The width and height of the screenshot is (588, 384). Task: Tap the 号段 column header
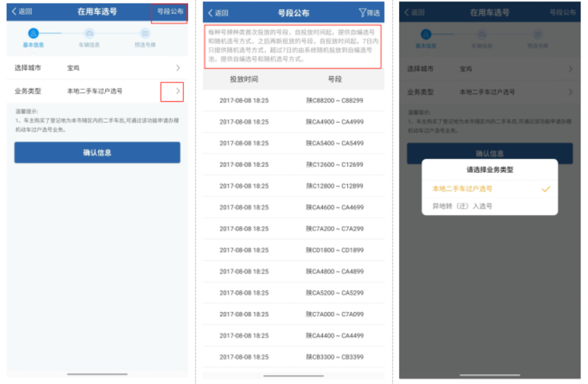(335, 80)
